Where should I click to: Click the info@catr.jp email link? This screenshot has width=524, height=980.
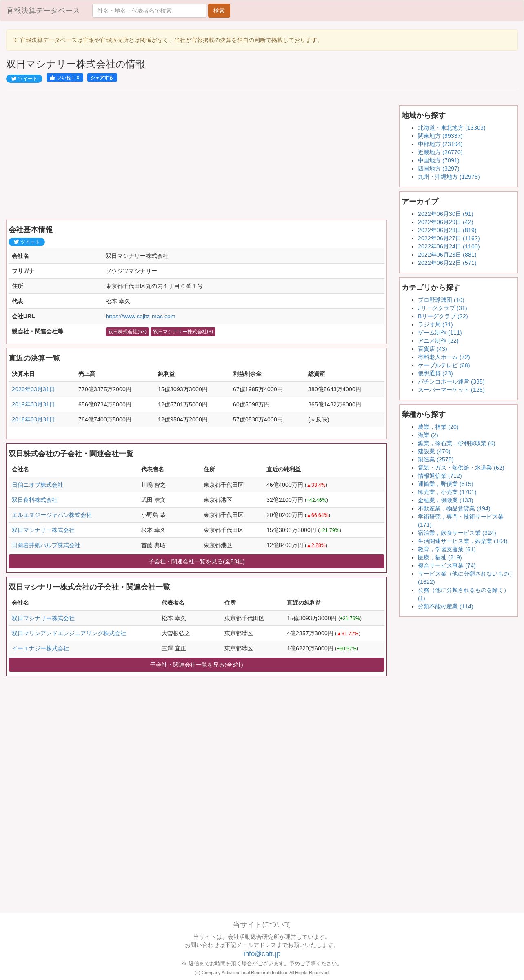tap(262, 953)
